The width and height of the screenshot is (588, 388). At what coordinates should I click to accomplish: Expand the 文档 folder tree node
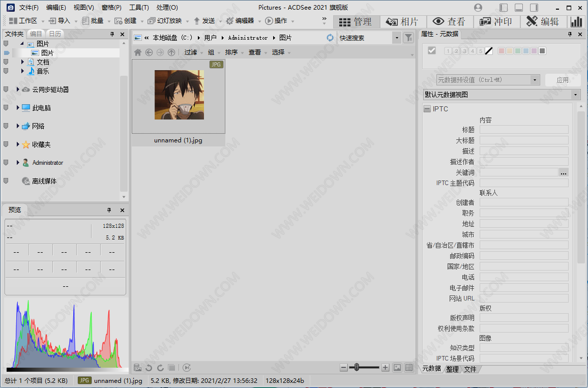point(22,62)
